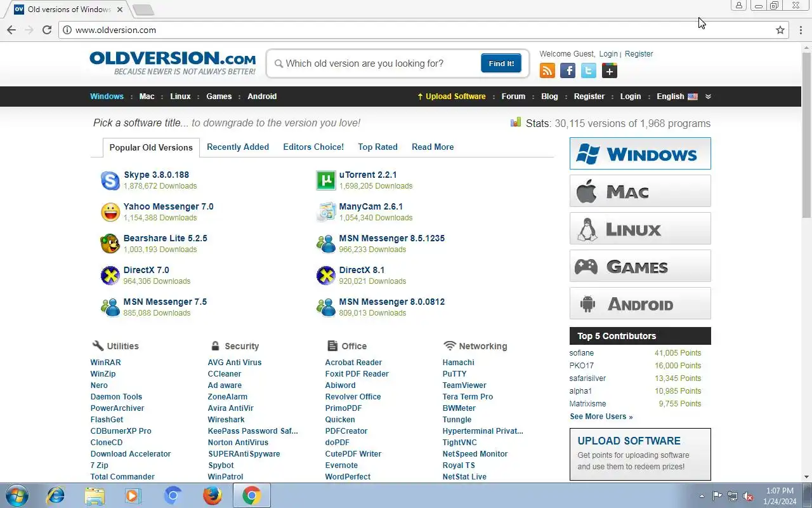The height and width of the screenshot is (508, 812).
Task: Open the Twitter social icon
Action: click(589, 70)
